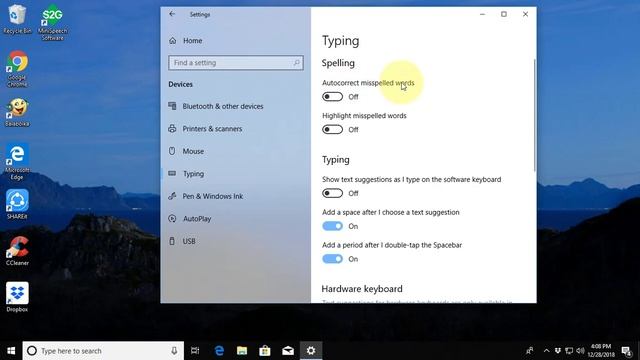640x360 pixels.
Task: Open Dropbox desktop shortcut
Action: click(17, 297)
